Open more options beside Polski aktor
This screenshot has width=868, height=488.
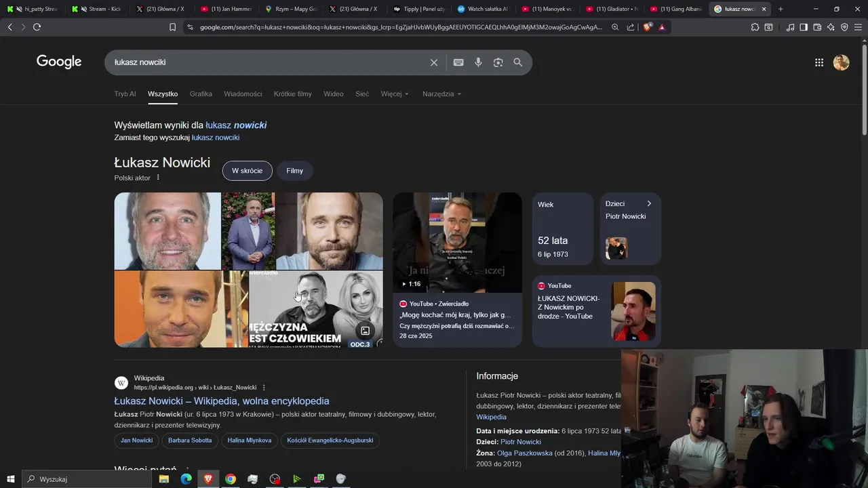pos(158,178)
